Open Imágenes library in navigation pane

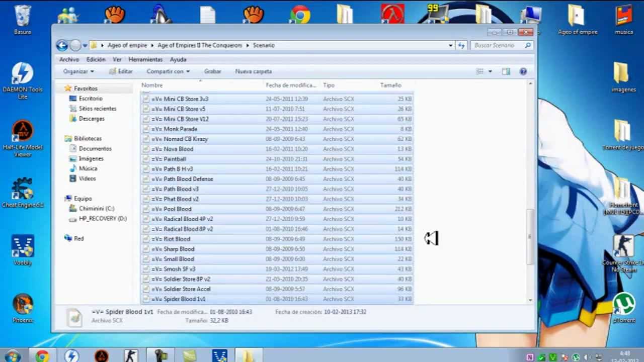coord(91,159)
